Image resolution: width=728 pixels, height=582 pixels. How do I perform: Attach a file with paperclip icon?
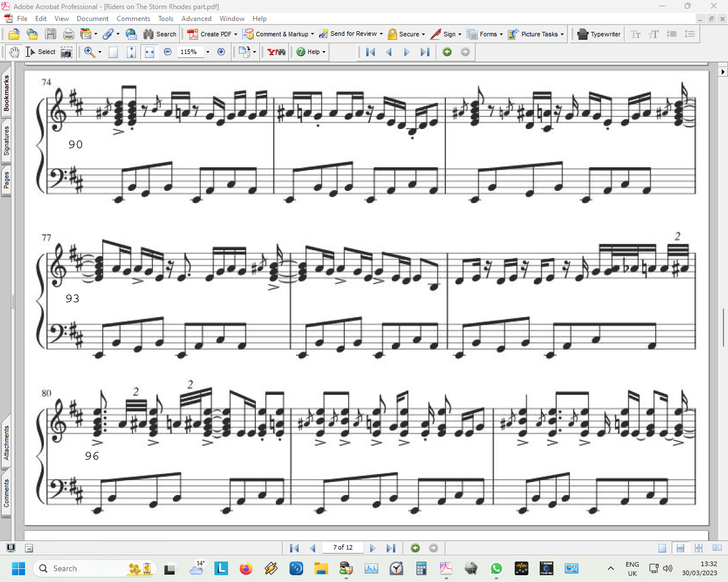click(x=108, y=34)
